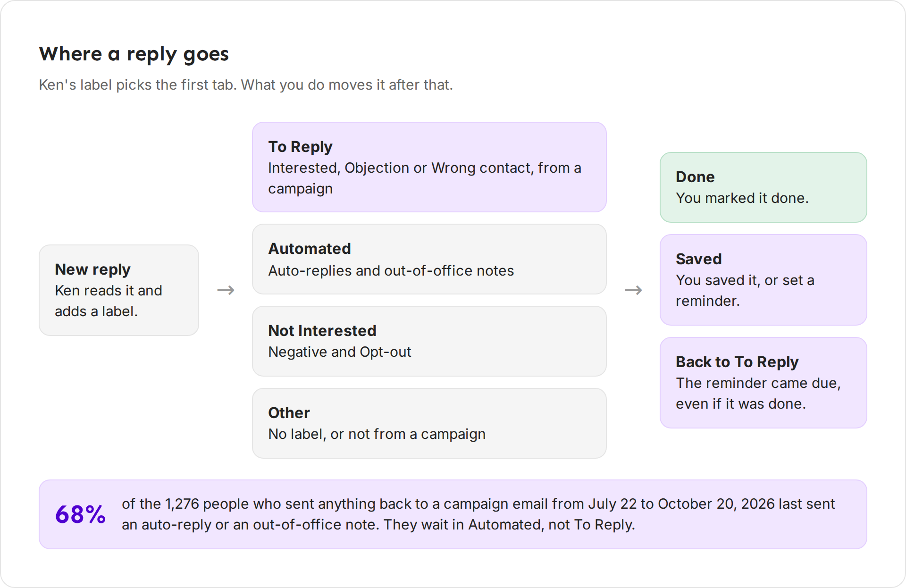Click 'Interested, Objection or Wrong contact' text
This screenshot has height=588, width=906.
425,178
